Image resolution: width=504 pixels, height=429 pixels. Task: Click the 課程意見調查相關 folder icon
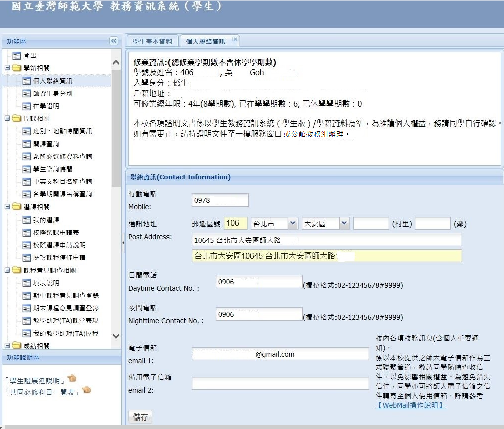pyautogui.click(x=16, y=270)
